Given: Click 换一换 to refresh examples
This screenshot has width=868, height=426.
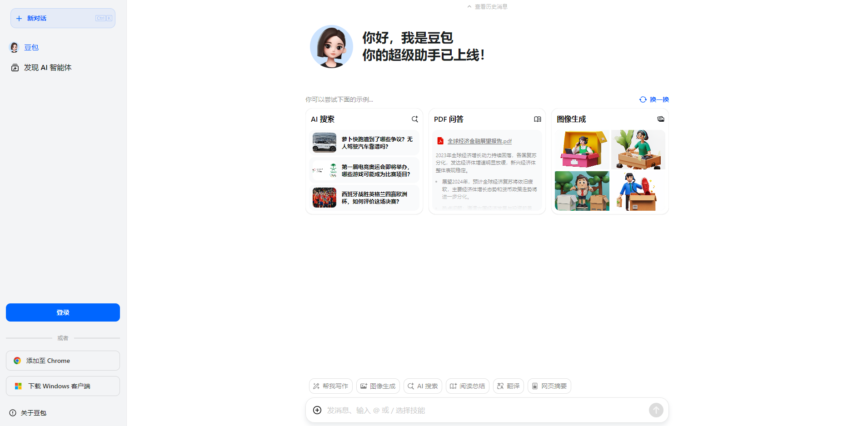Looking at the screenshot, I should (x=654, y=99).
